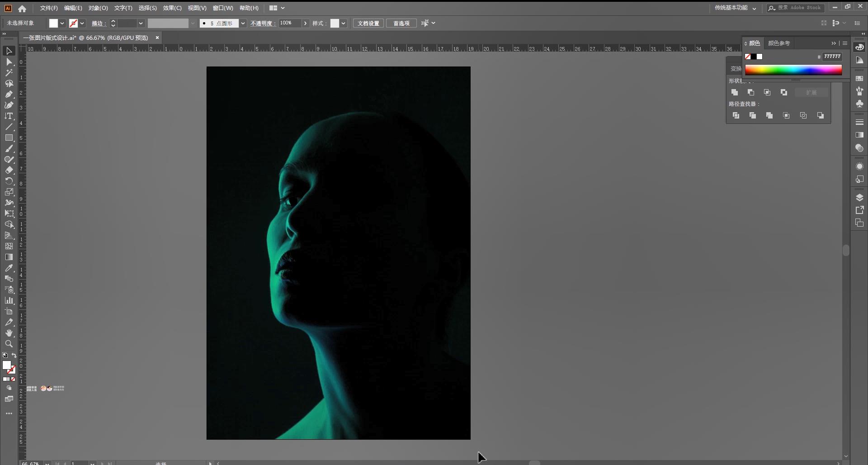Open the arrange documents dropdown
Image resolution: width=868 pixels, height=465 pixels.
click(277, 8)
